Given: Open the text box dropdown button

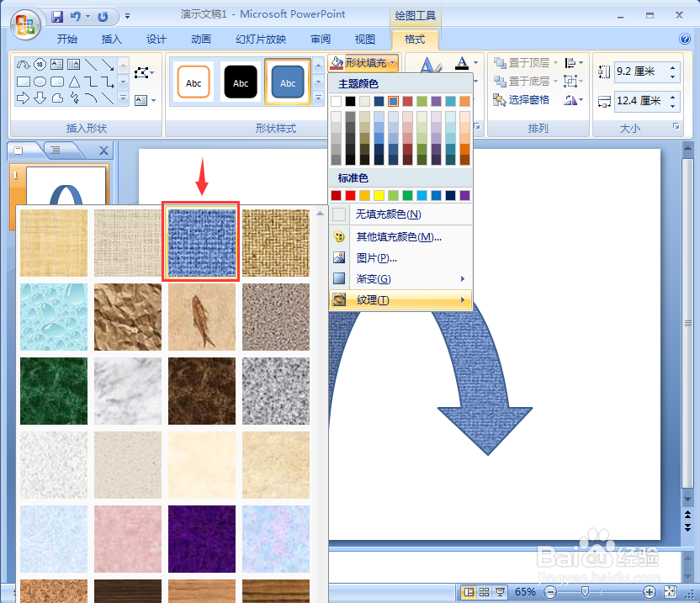Looking at the screenshot, I should click(x=145, y=100).
